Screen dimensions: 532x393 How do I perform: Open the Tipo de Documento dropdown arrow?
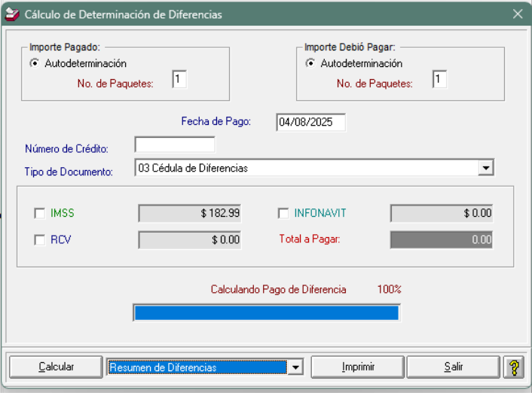pyautogui.click(x=486, y=168)
